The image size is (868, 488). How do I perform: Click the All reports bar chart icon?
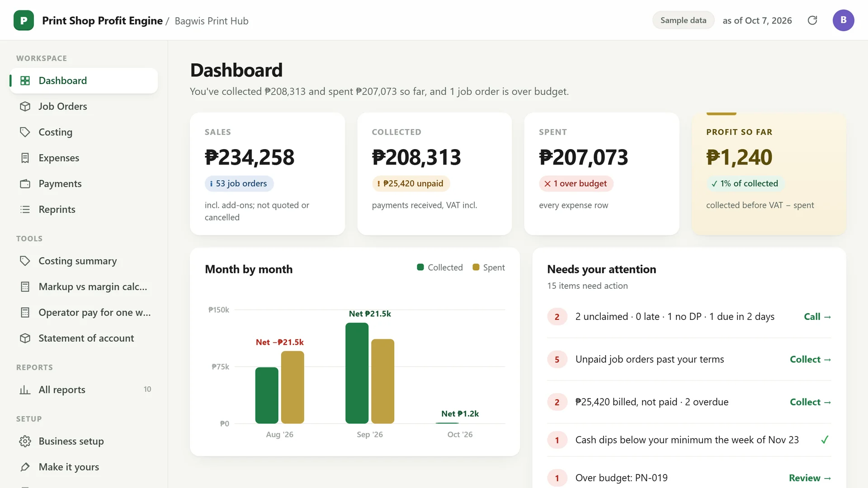(25, 389)
